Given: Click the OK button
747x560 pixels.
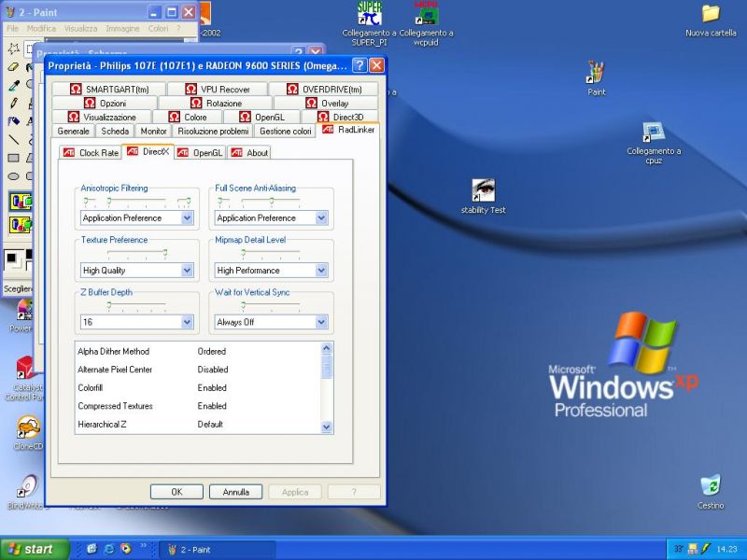Looking at the screenshot, I should 176,492.
